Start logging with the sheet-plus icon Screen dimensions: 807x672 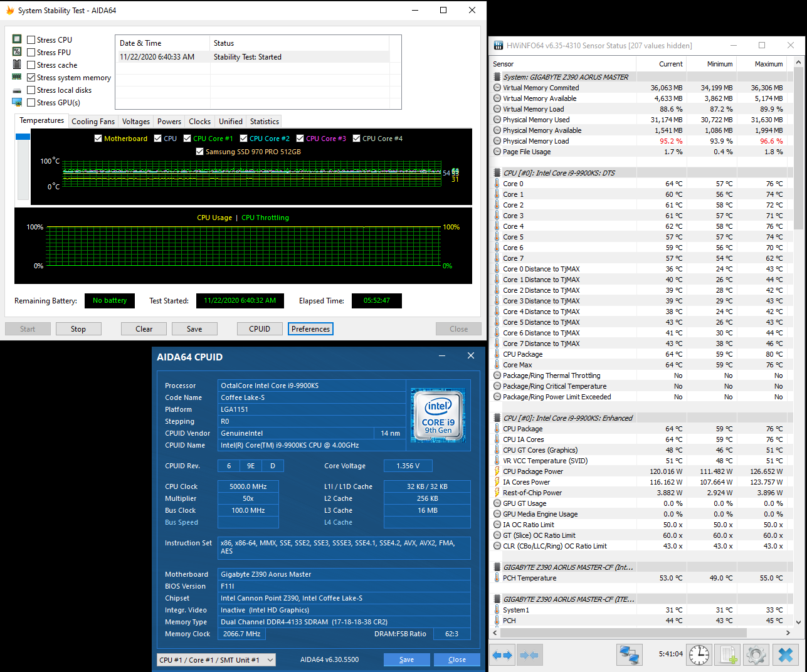pyautogui.click(x=728, y=655)
